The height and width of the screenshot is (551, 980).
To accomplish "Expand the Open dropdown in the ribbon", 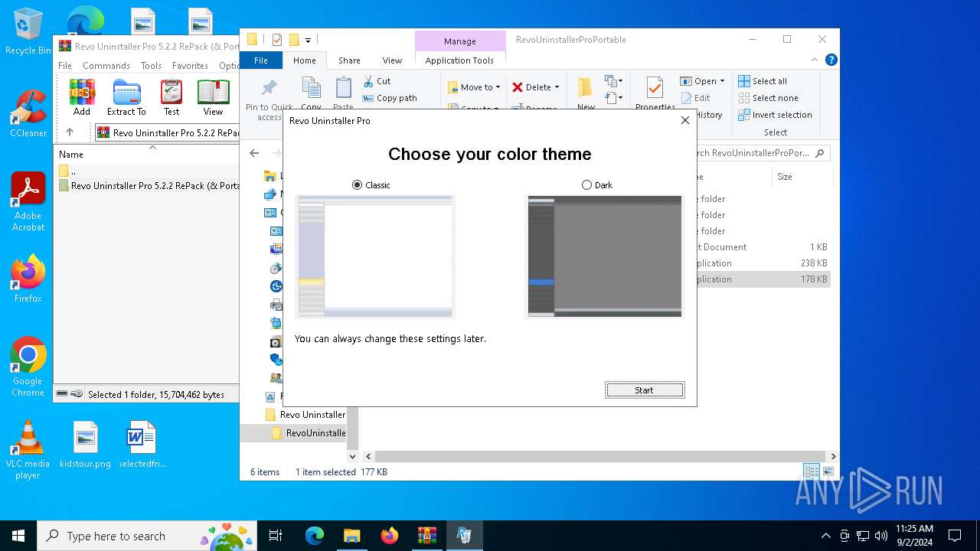I will tap(722, 81).
